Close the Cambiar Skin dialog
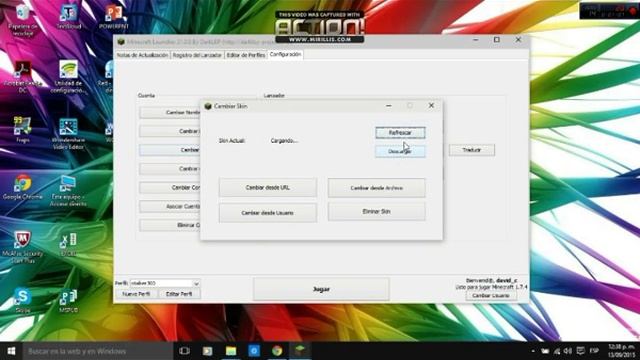This screenshot has width=640, height=360. click(431, 105)
